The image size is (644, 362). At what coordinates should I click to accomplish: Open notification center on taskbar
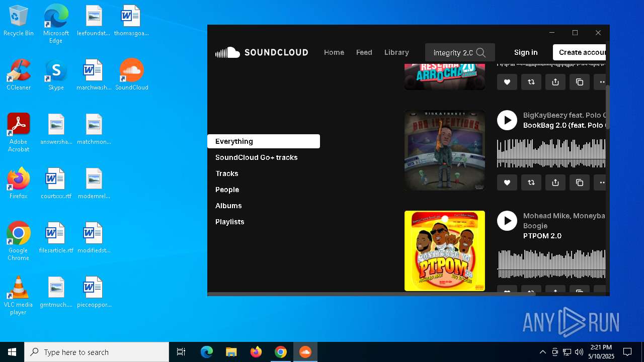click(627, 352)
